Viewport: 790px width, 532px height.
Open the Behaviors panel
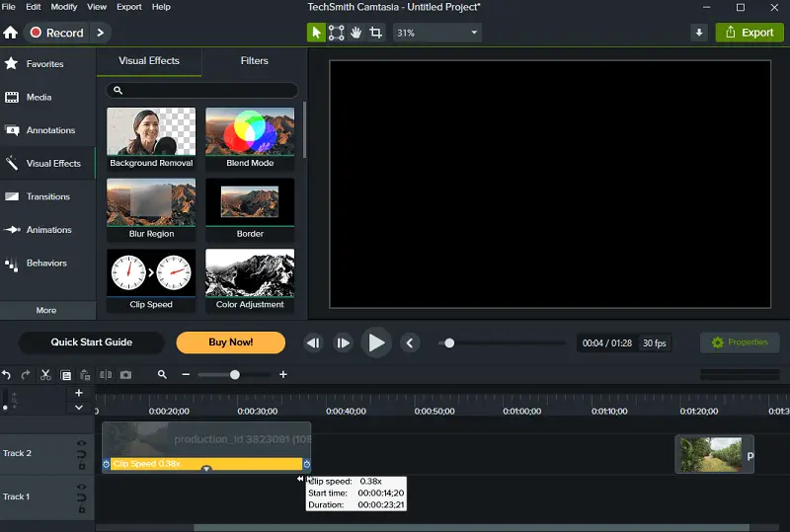coord(47,263)
